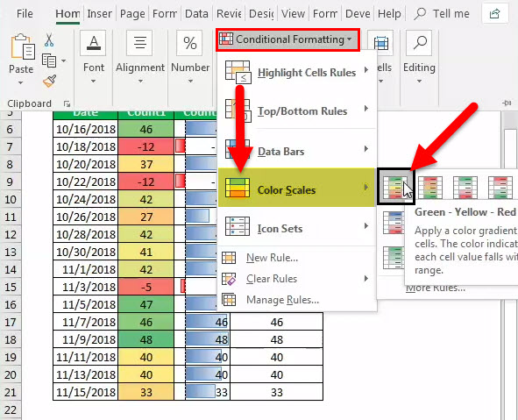518x420 pixels.
Task: Open the Conditional Formatting dropdown
Action: click(x=287, y=39)
